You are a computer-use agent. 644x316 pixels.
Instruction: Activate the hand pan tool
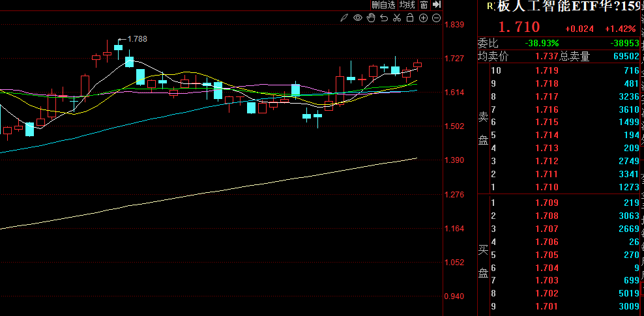pos(370,18)
